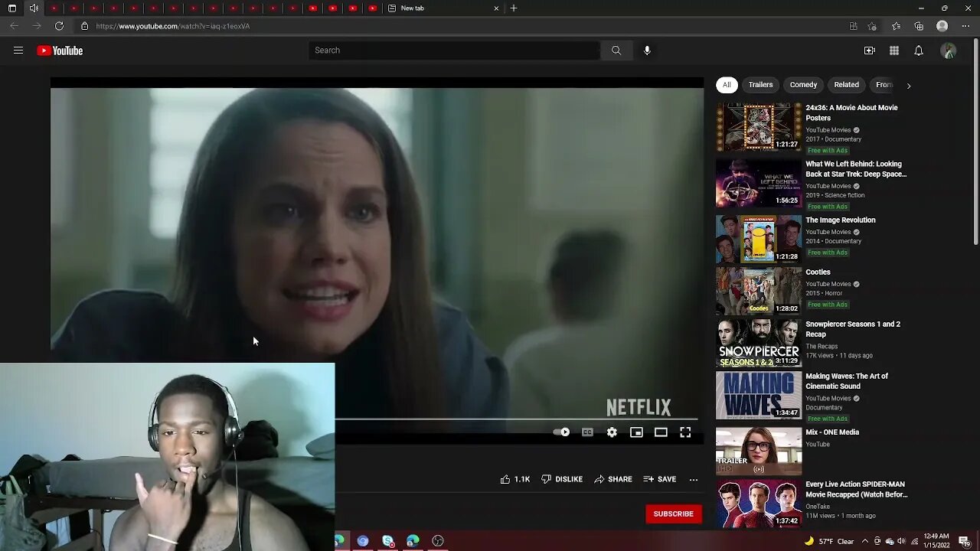This screenshot has height=551, width=980.
Task: Open Edge Favorites list icon
Action: point(896,26)
